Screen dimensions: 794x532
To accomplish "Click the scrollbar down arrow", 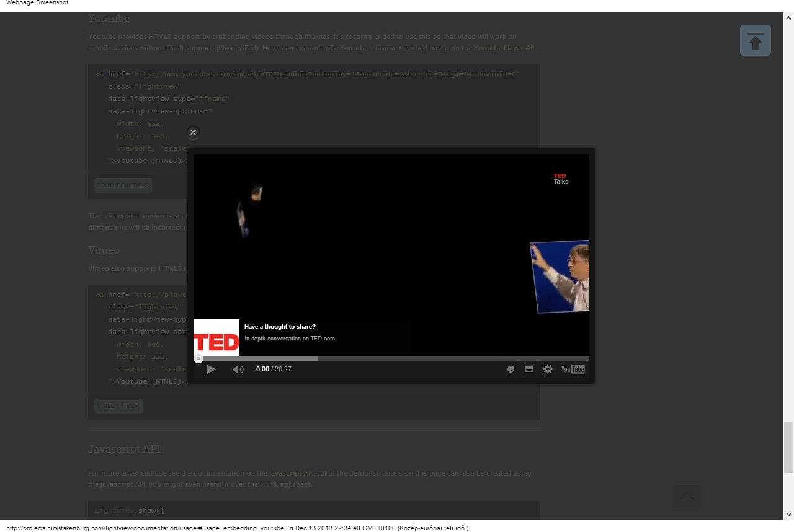I will (x=788, y=515).
